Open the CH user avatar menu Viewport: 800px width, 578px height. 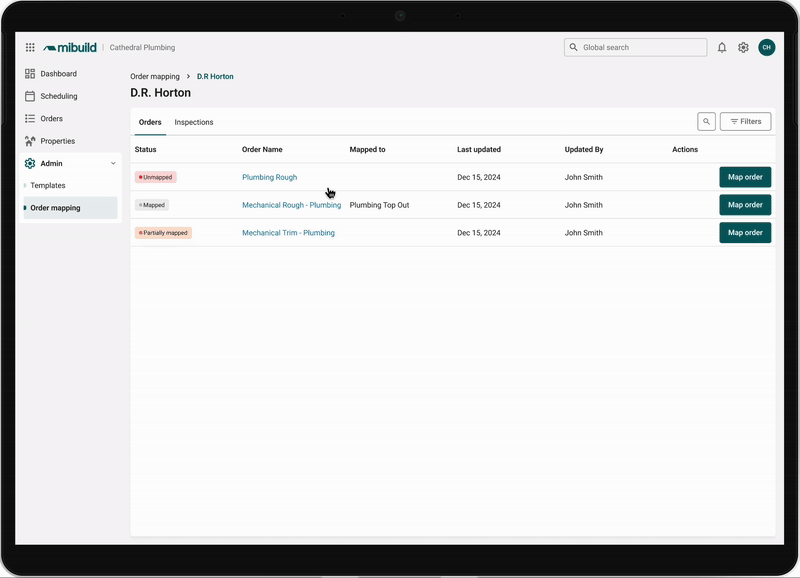pyautogui.click(x=766, y=47)
